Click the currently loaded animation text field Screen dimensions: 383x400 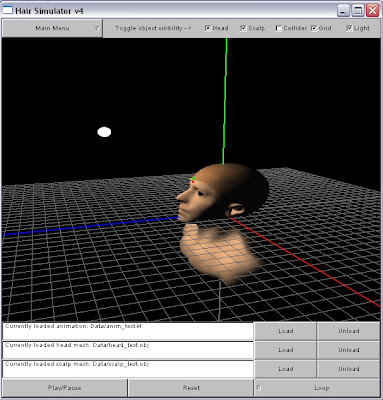(128, 331)
